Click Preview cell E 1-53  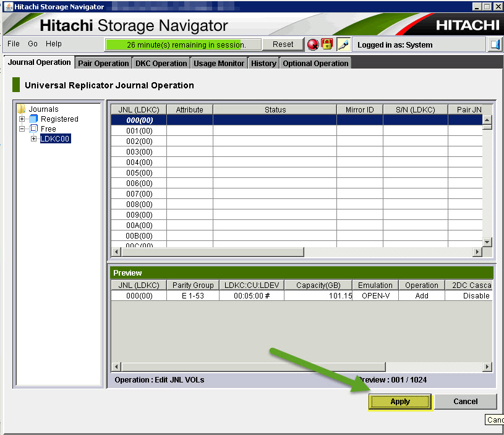tap(193, 296)
